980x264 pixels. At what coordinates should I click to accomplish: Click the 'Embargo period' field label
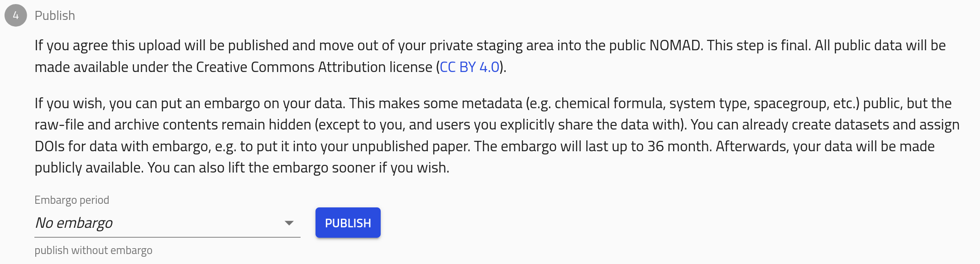point(72,200)
